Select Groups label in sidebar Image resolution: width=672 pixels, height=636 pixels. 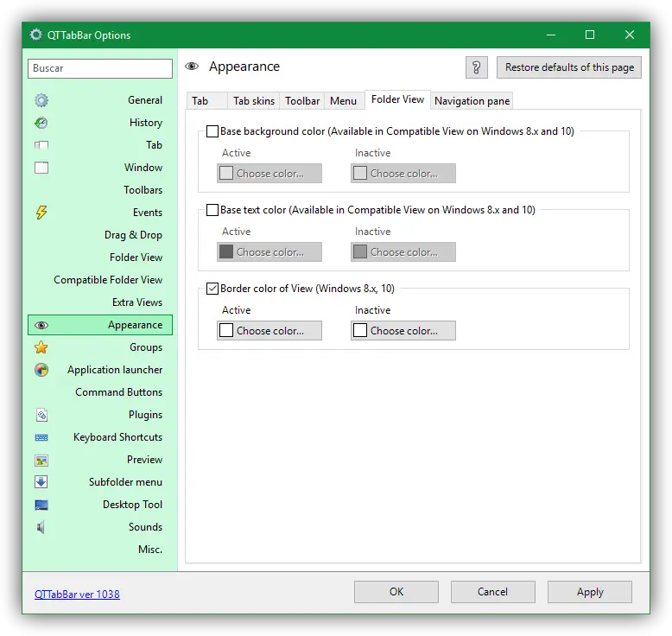pyautogui.click(x=146, y=347)
